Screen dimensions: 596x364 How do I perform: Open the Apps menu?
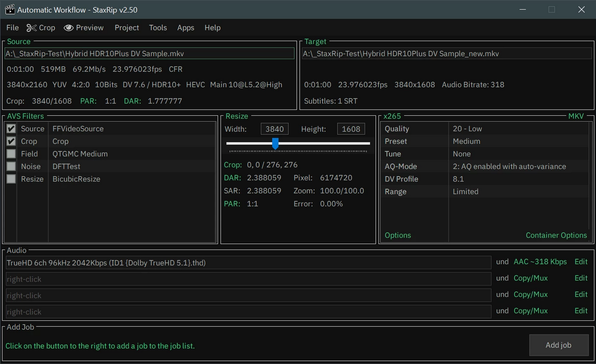coord(185,28)
